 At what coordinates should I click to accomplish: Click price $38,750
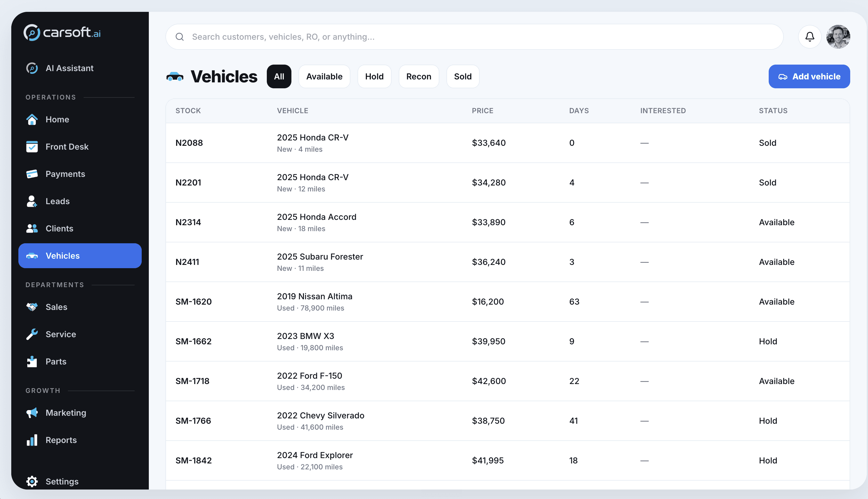tap(488, 421)
